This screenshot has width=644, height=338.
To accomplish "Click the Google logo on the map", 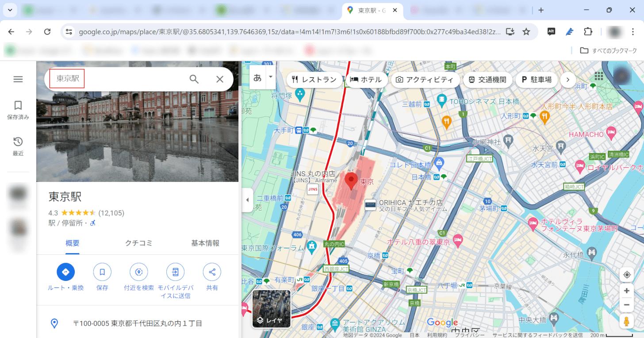I will click(442, 323).
